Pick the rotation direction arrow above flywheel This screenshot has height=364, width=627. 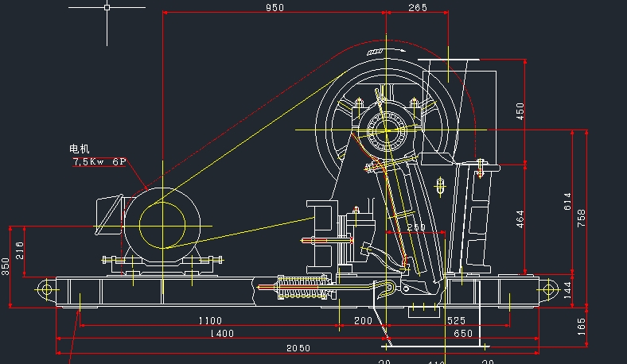386,51
